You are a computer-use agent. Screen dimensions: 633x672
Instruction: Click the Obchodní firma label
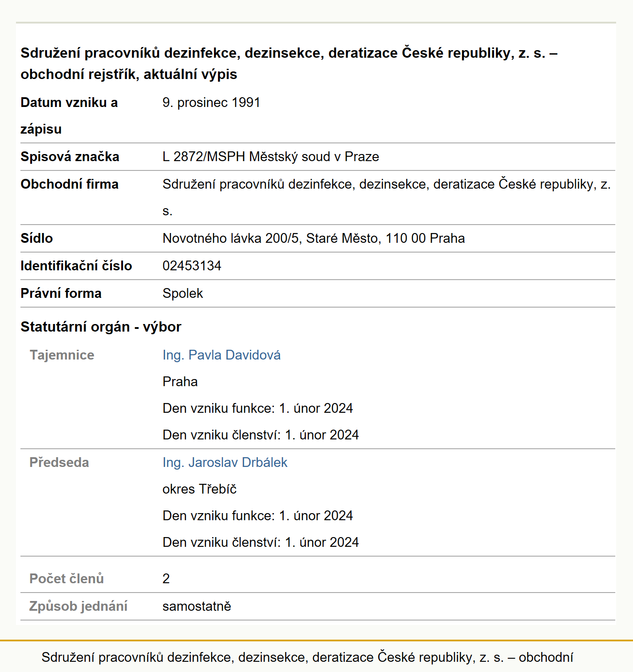click(x=70, y=184)
